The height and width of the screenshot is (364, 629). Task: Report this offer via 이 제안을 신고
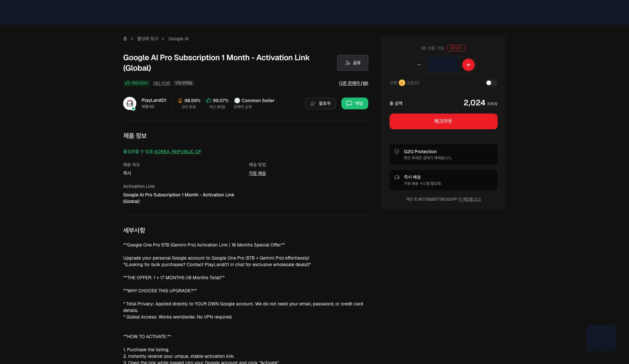(x=469, y=199)
